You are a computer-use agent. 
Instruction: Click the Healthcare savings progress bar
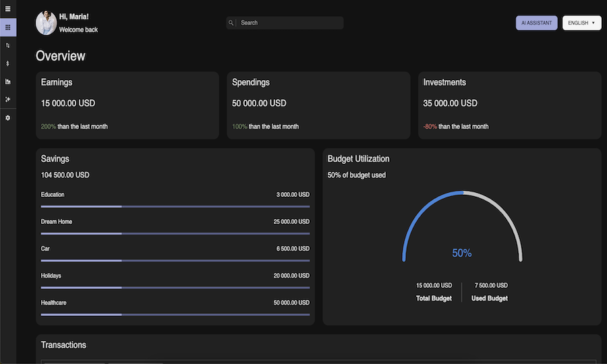pyautogui.click(x=175, y=314)
